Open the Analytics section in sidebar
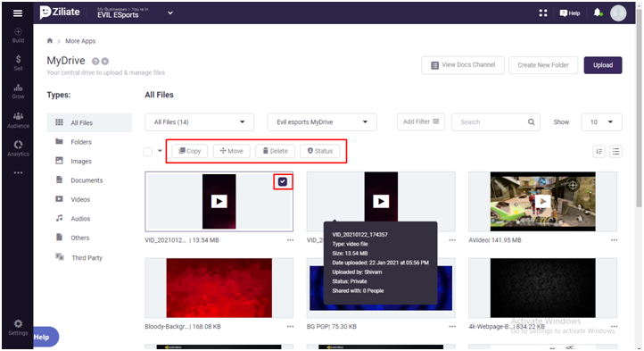The width and height of the screenshot is (644, 351). click(18, 148)
